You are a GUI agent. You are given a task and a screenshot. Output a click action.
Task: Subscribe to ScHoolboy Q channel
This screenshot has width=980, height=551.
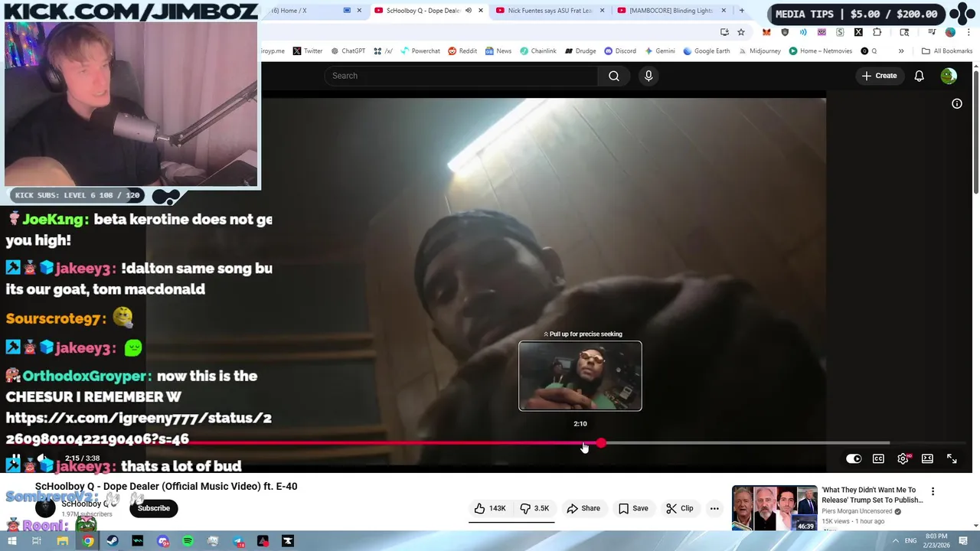click(154, 508)
